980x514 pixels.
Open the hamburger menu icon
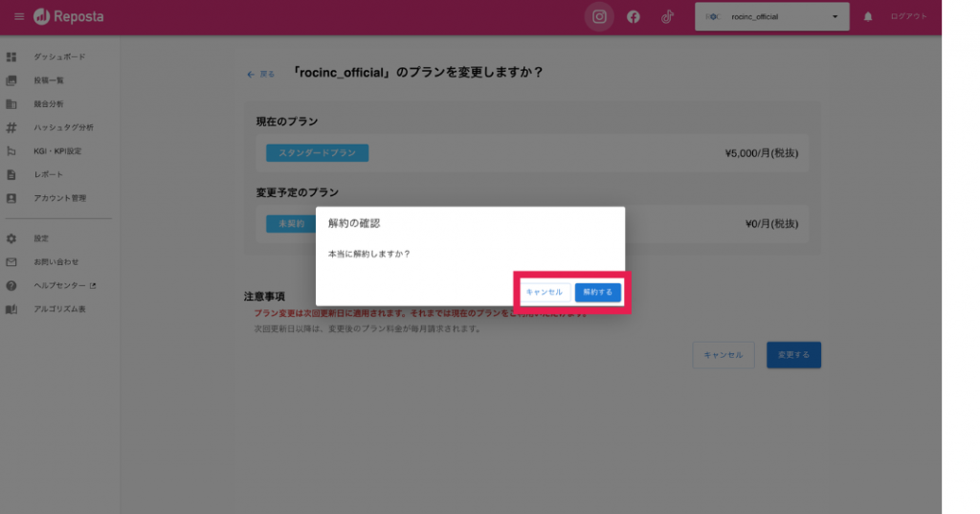[x=19, y=17]
